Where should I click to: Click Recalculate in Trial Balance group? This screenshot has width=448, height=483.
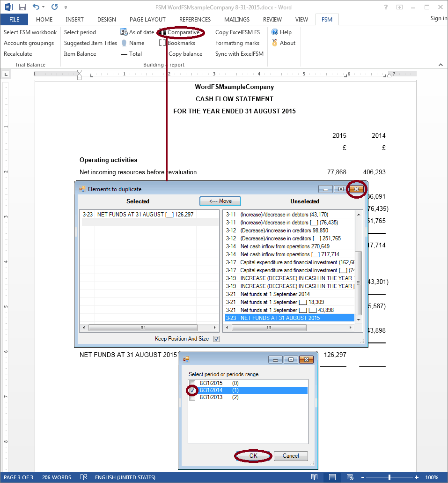click(18, 53)
